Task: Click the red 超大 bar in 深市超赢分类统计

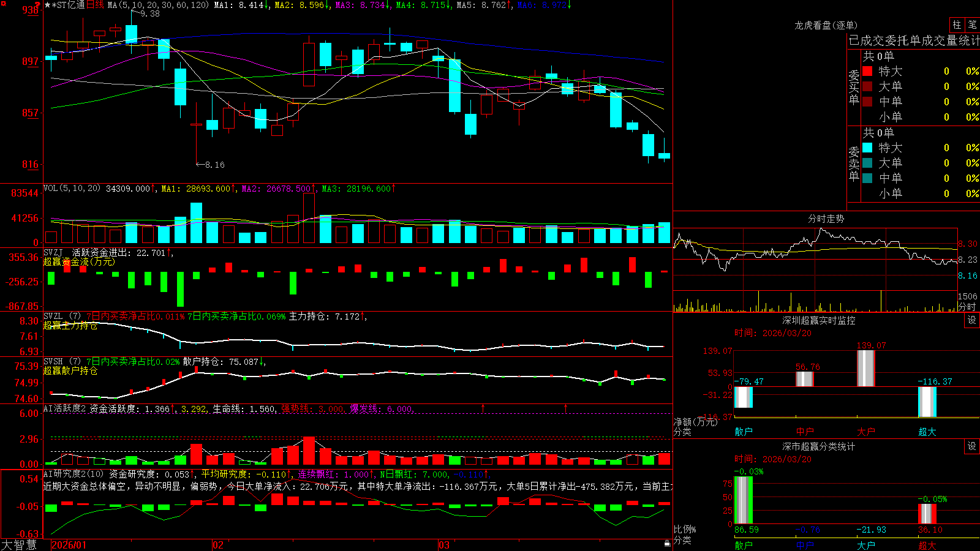Action: (927, 514)
